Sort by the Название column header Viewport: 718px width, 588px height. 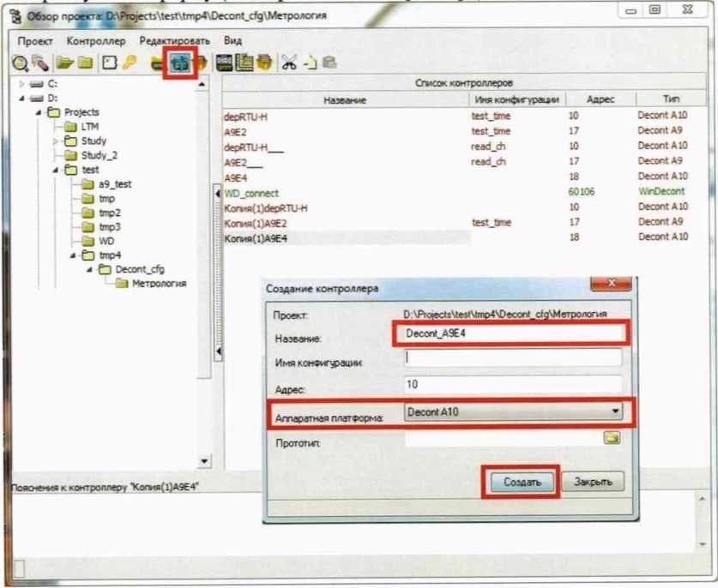345,99
